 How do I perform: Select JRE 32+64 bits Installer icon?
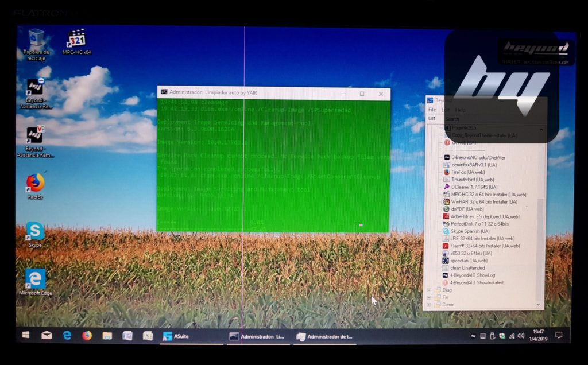click(x=446, y=238)
